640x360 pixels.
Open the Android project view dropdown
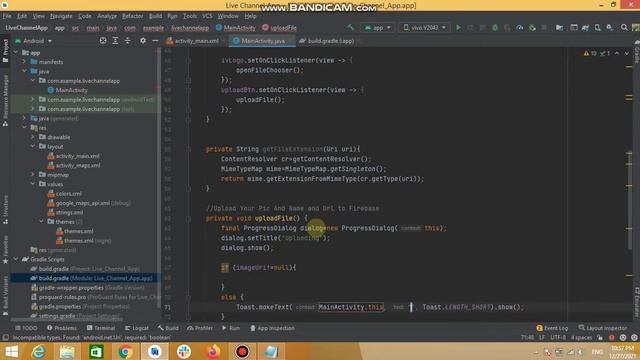click(33, 41)
